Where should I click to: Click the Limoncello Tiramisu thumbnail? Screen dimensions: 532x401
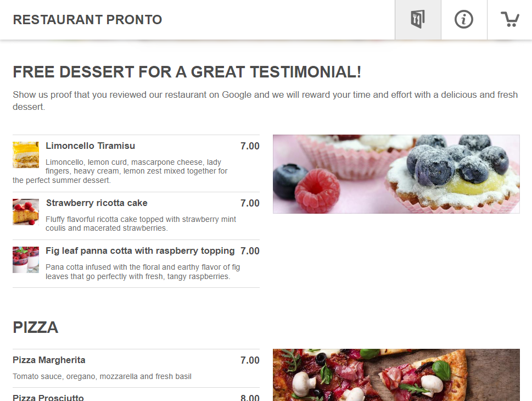[x=26, y=155]
